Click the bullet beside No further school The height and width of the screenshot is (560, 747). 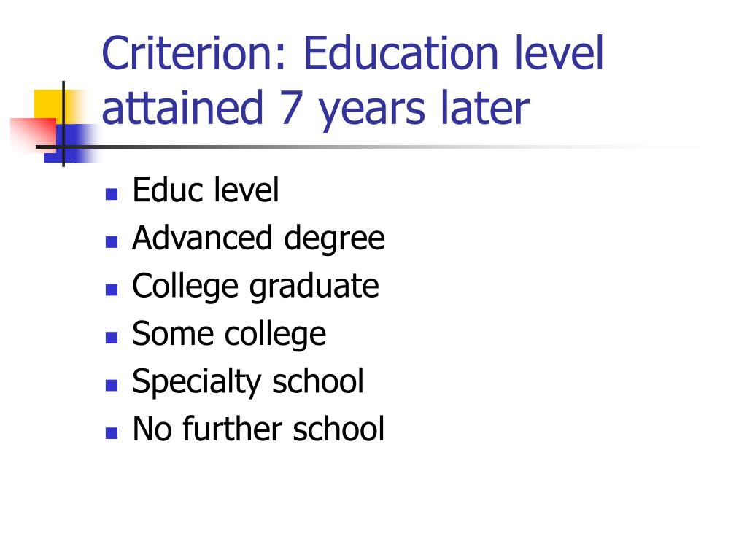pyautogui.click(x=112, y=433)
